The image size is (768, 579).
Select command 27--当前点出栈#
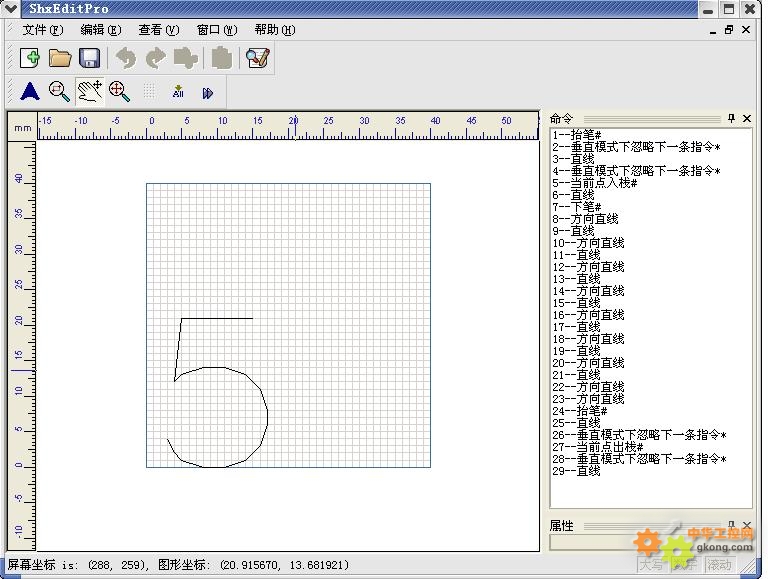click(x=598, y=447)
